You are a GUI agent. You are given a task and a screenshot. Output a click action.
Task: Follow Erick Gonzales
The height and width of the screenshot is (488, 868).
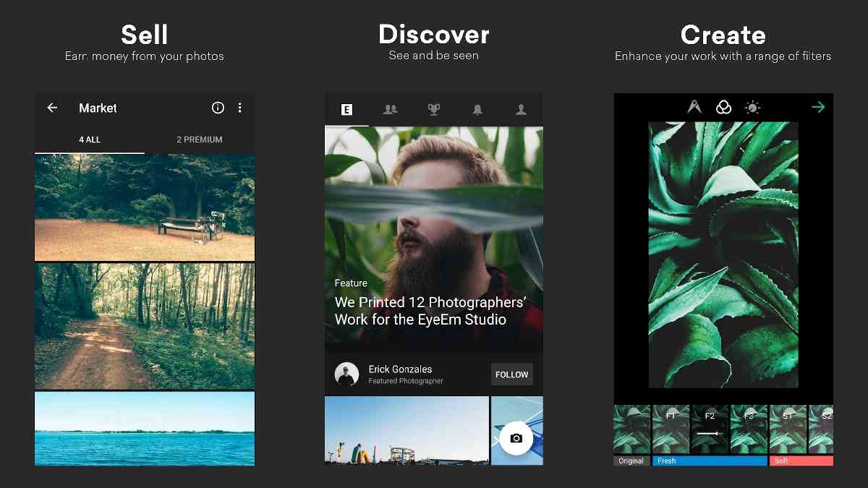[x=511, y=374]
